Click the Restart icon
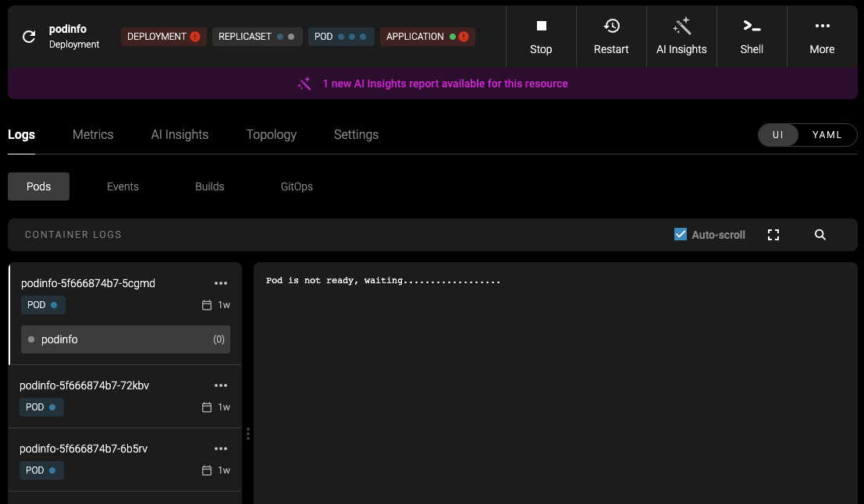864x504 pixels. click(611, 36)
